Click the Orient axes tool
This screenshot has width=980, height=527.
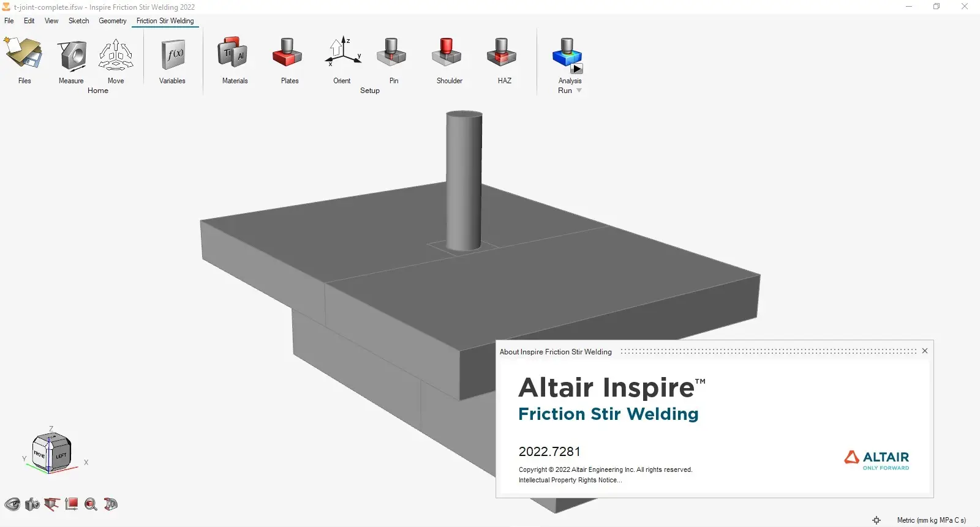(342, 51)
